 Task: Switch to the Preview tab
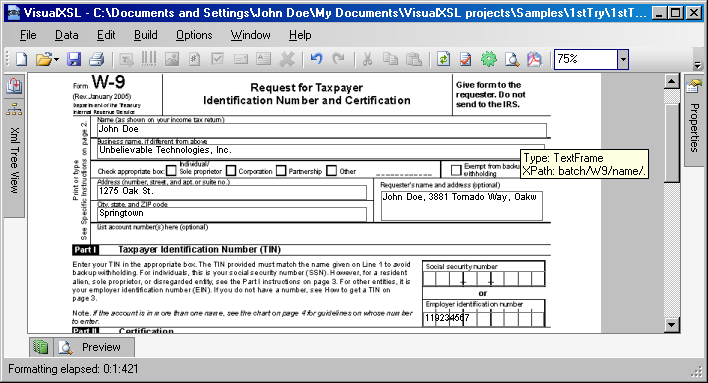coord(93,347)
